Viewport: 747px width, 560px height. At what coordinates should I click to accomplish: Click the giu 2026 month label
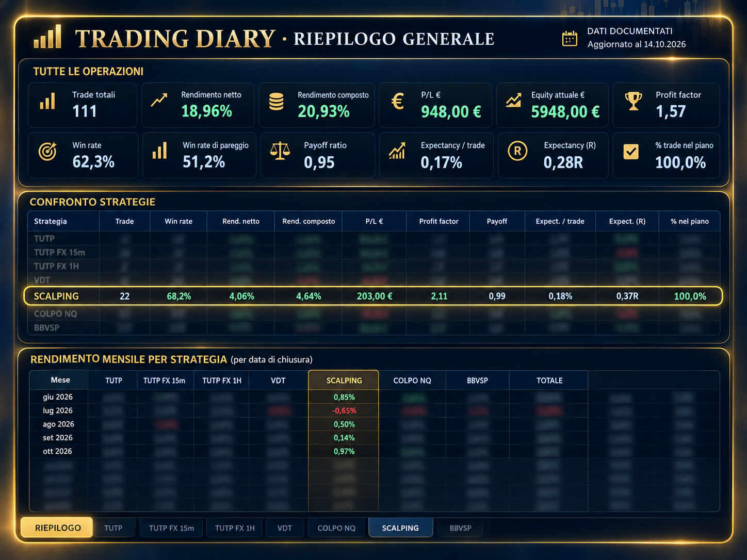[58, 397]
